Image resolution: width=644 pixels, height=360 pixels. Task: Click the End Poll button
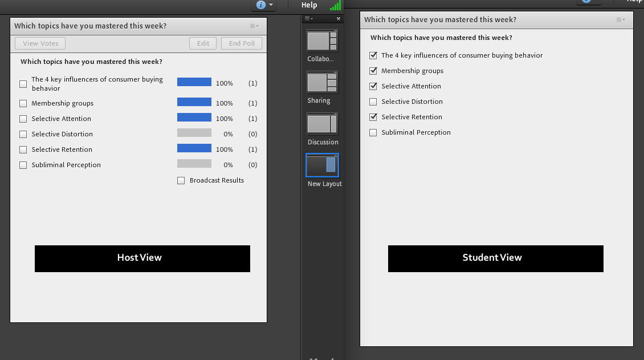click(242, 43)
